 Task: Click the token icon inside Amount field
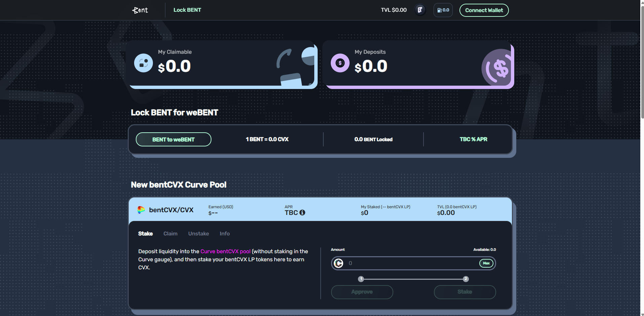(x=339, y=263)
